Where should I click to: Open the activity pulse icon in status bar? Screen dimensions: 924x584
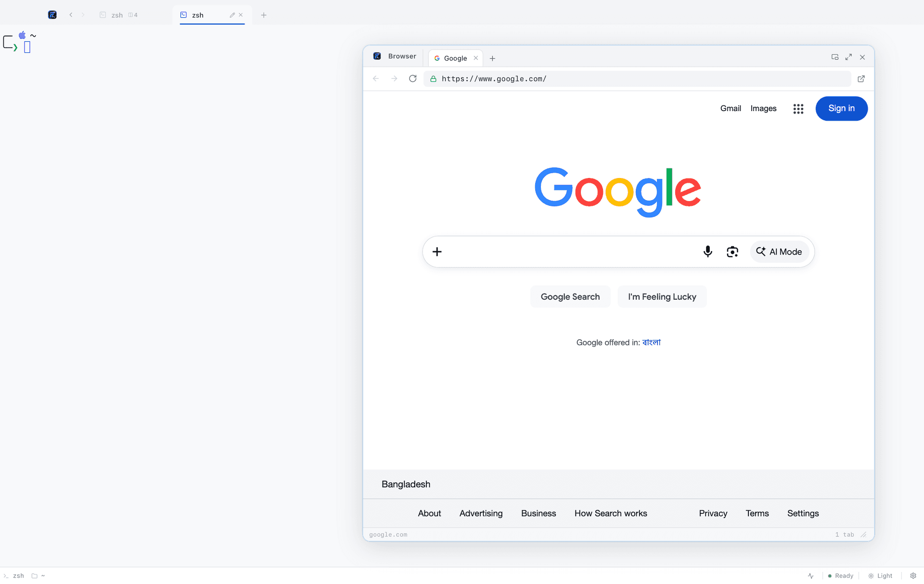tap(811, 576)
